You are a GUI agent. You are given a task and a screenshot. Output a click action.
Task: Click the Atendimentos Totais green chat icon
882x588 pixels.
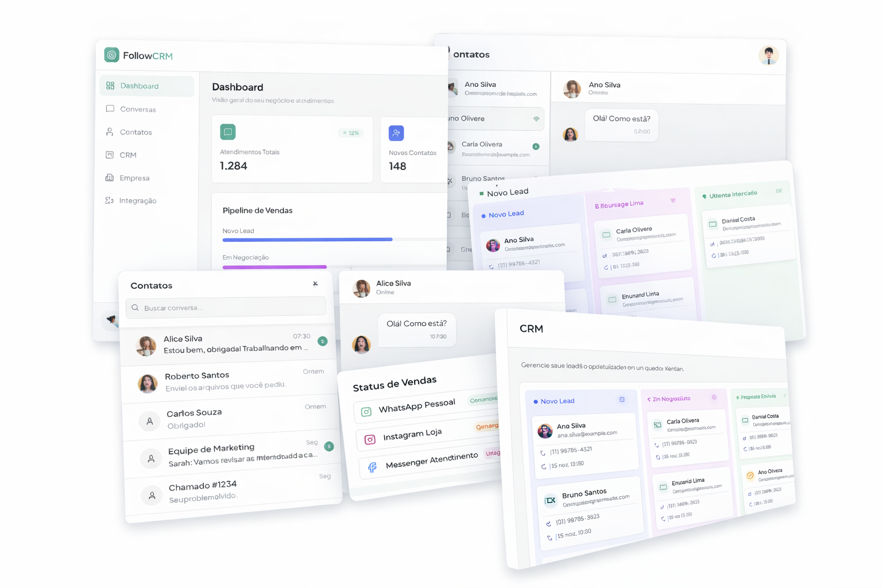[228, 132]
